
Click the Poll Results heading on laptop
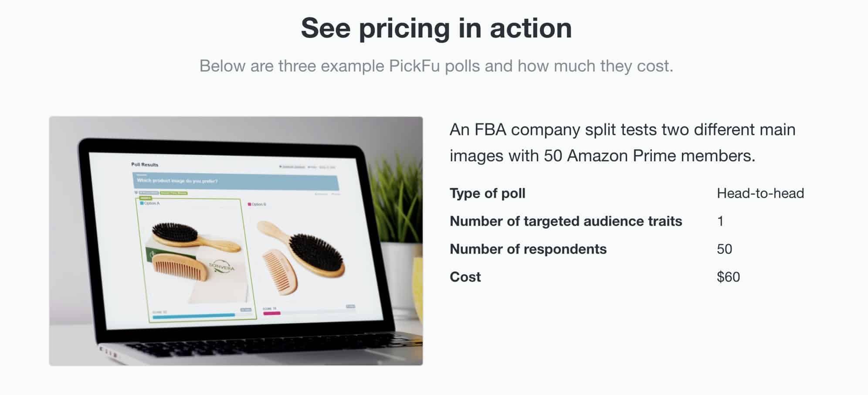(145, 165)
